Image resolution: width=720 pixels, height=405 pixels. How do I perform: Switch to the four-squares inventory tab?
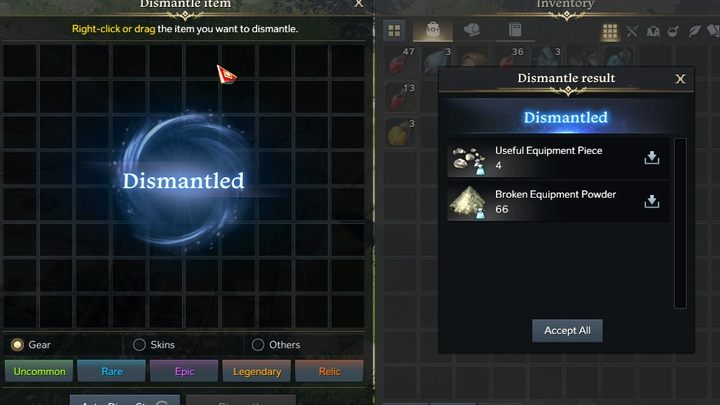click(394, 31)
